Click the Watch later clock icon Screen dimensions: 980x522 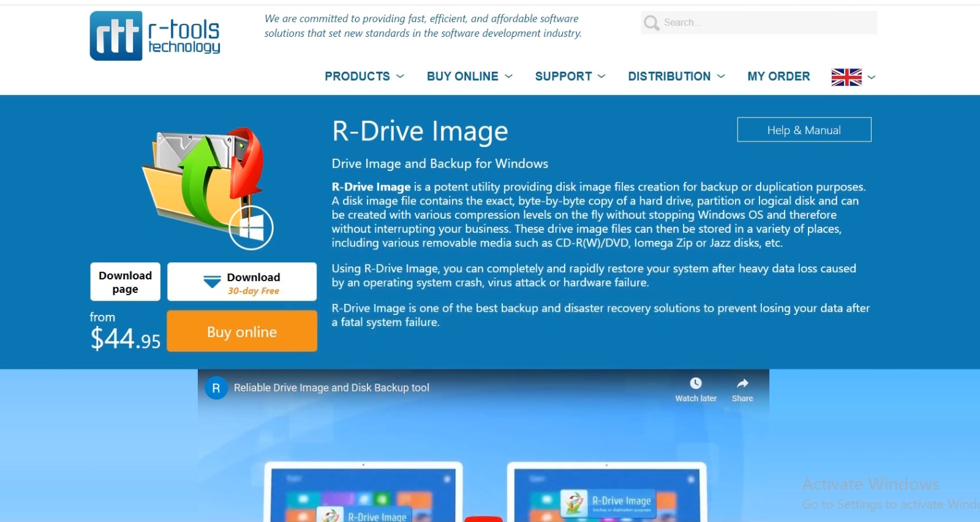tap(696, 384)
